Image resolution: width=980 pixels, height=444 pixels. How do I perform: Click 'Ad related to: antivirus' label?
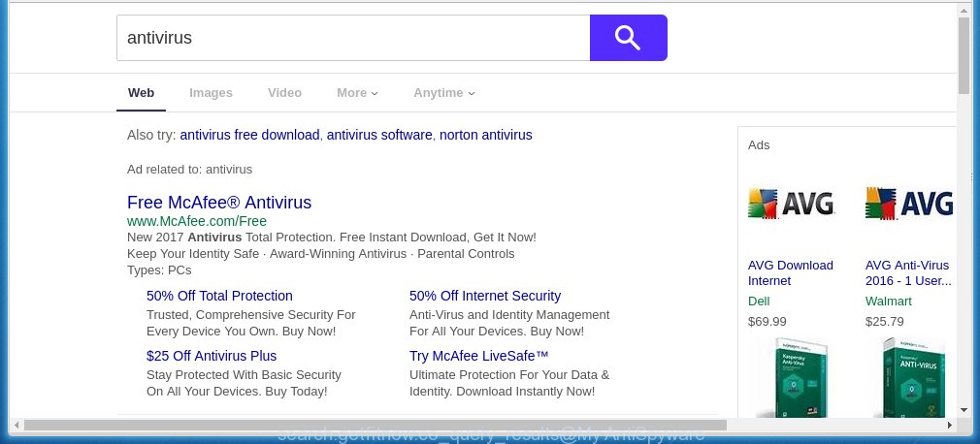click(x=189, y=170)
